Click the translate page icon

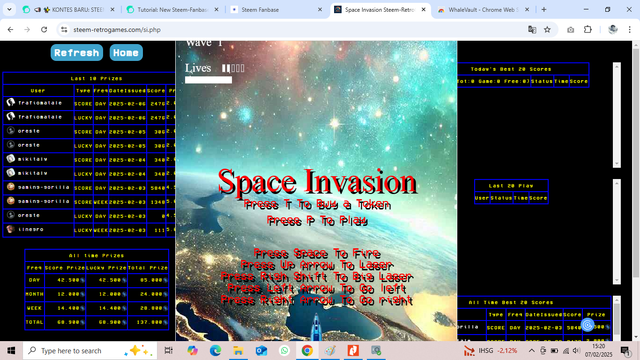[532, 30]
